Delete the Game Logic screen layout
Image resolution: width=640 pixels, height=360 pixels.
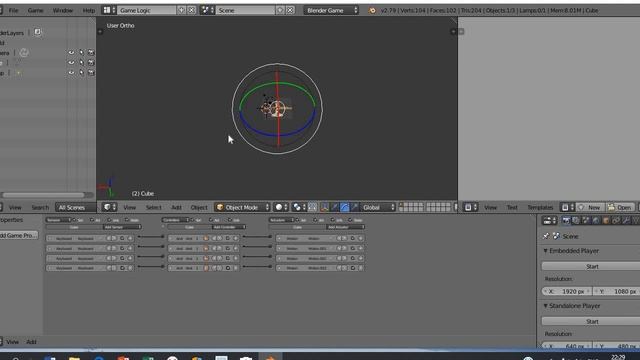pos(191,10)
